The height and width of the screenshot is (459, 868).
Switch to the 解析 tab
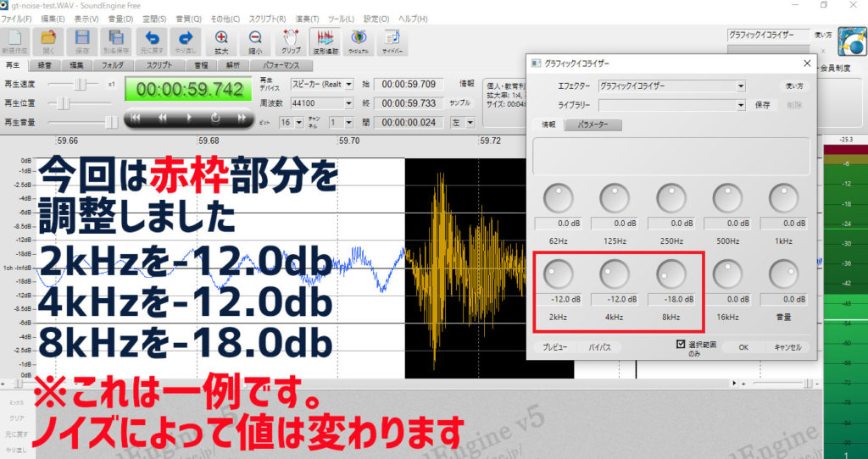tap(233, 65)
